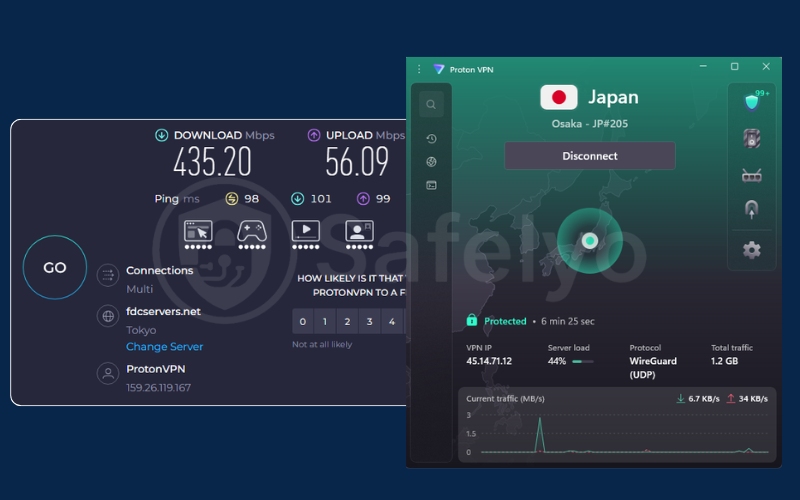Click the user icon beside ProtonVPN in Speedtest
The width and height of the screenshot is (800, 500).
coord(108,373)
